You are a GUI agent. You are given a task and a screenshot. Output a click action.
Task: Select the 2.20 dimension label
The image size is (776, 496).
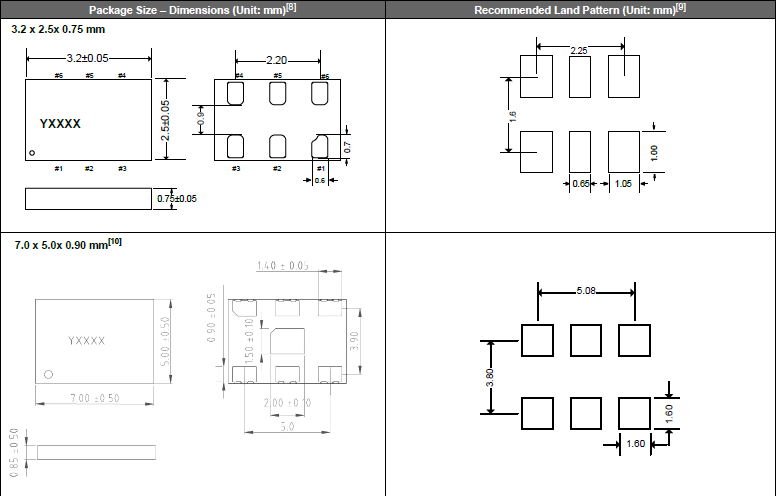point(277,61)
